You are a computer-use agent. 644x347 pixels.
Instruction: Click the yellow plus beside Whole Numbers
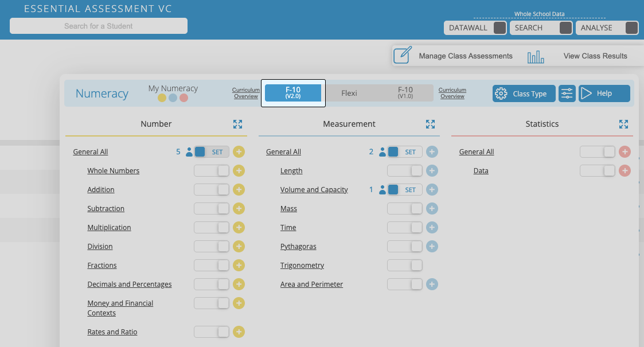click(239, 170)
